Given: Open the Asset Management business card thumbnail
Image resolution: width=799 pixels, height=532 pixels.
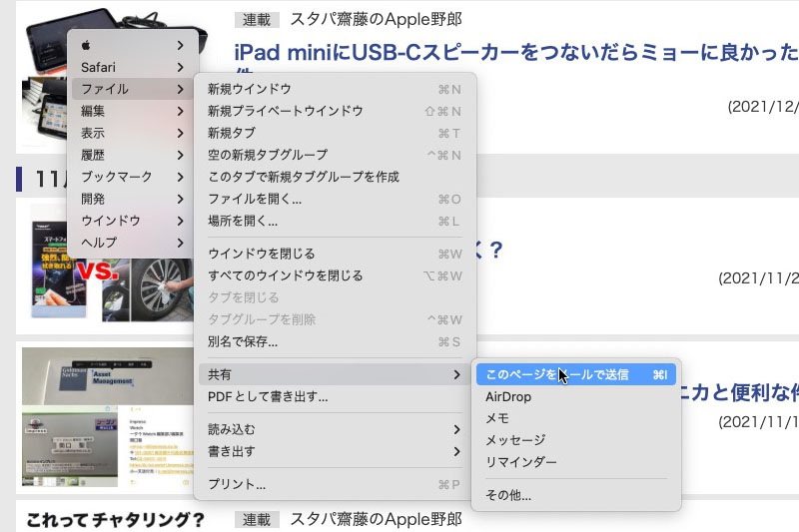Looking at the screenshot, I should [x=108, y=417].
